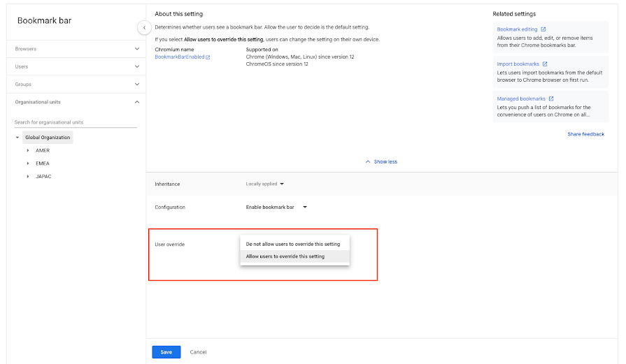Expand the EMEA organisational unit arrow
626x364 pixels.
coord(27,163)
